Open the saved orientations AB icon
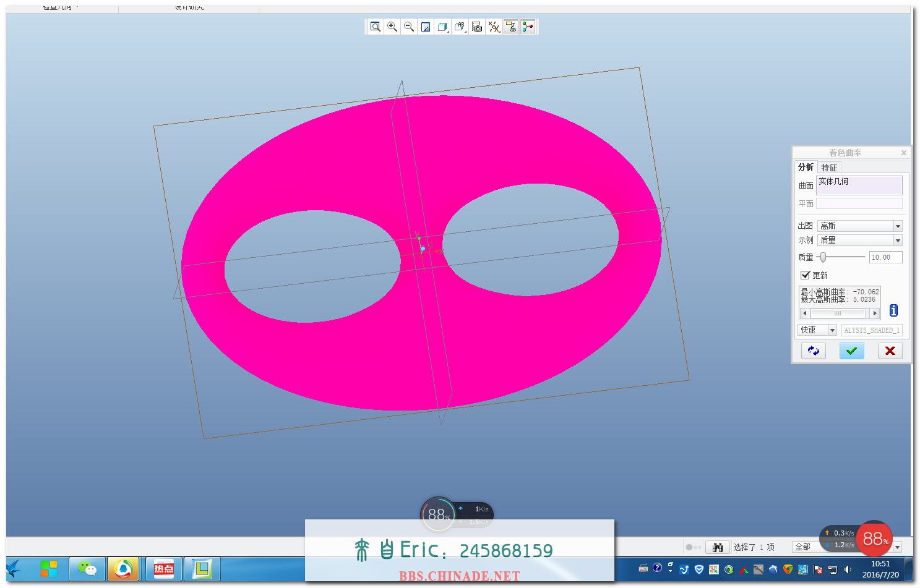This screenshot has height=588, width=920. tap(460, 27)
